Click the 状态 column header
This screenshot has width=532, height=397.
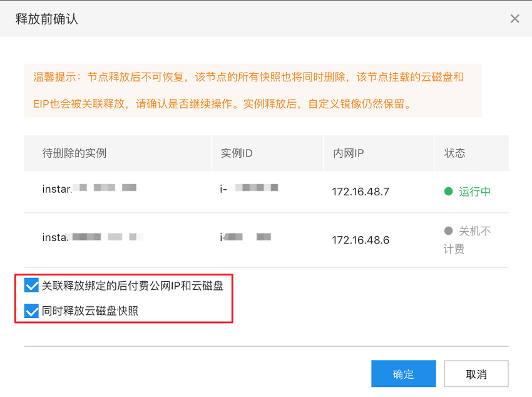coord(454,153)
